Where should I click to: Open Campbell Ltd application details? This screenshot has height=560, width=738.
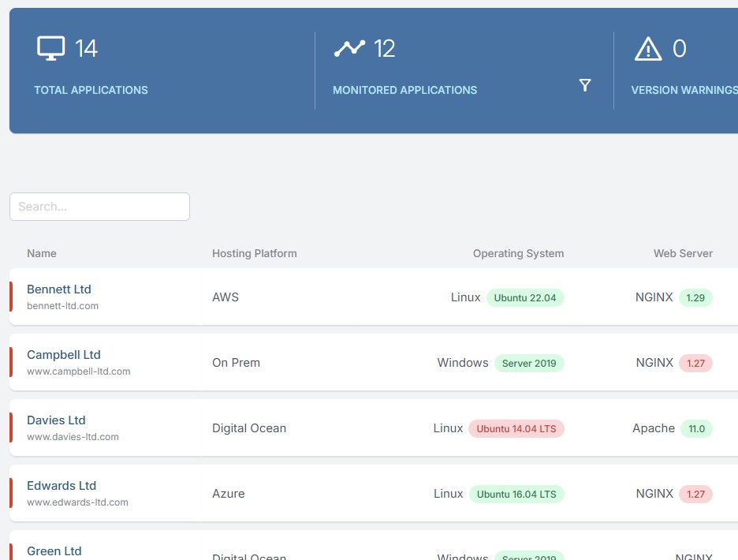64,354
